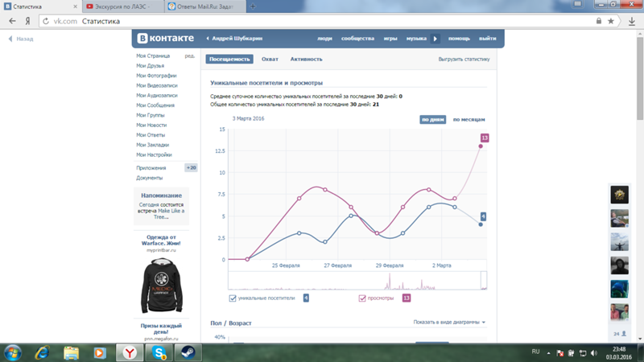The height and width of the screenshot is (362, 644).
Task: Launch Internet Explorer from taskbar
Action: pos(42,352)
